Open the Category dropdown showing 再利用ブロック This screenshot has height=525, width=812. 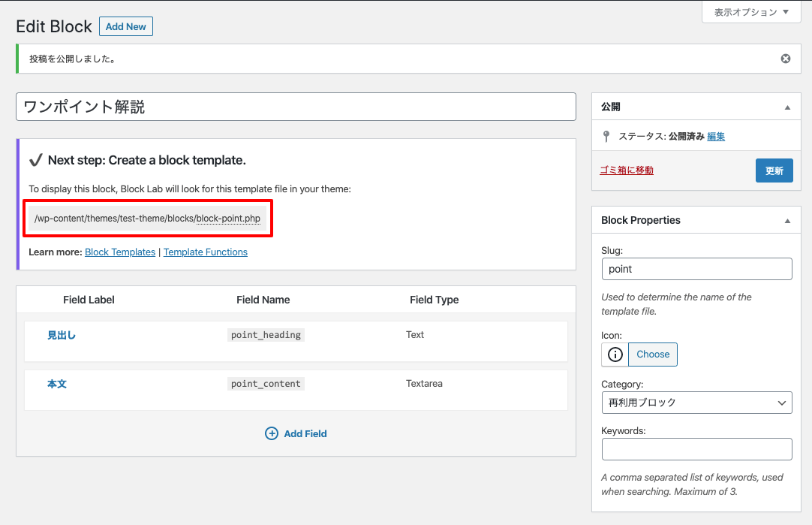point(696,402)
